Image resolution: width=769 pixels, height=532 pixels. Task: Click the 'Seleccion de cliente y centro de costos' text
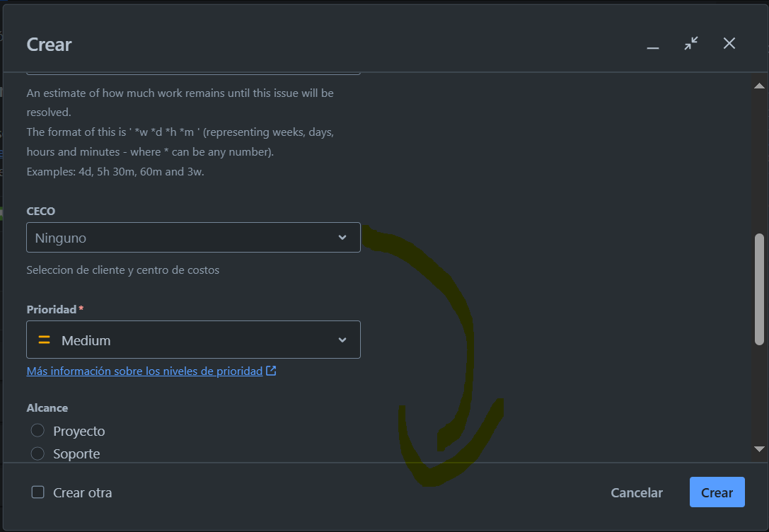[x=122, y=270]
